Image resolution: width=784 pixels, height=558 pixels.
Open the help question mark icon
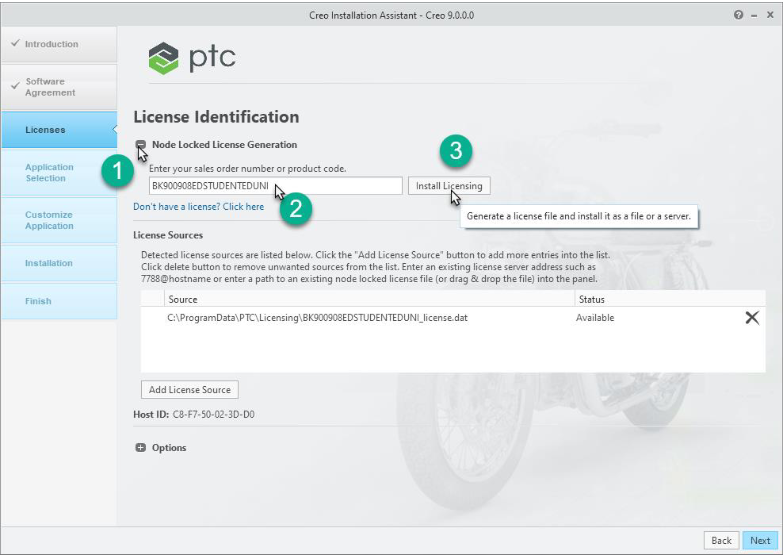coord(738,15)
